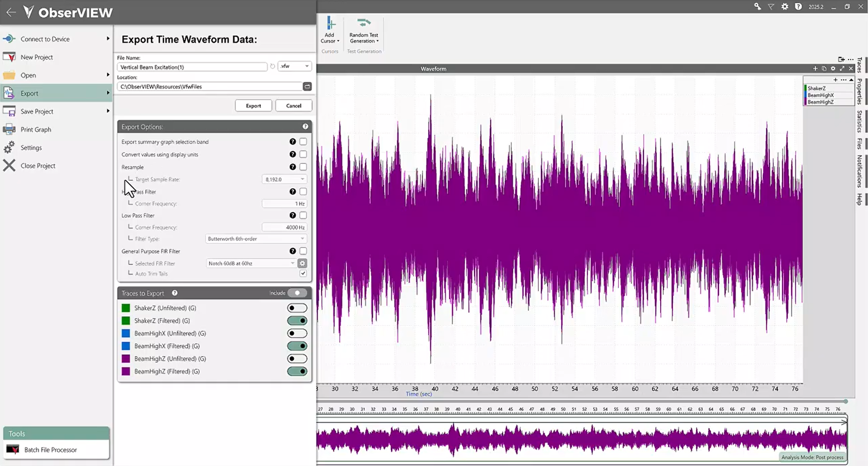Screen dimensions: 868x466
Task: Click the Print Graph printer icon
Action: click(x=9, y=129)
